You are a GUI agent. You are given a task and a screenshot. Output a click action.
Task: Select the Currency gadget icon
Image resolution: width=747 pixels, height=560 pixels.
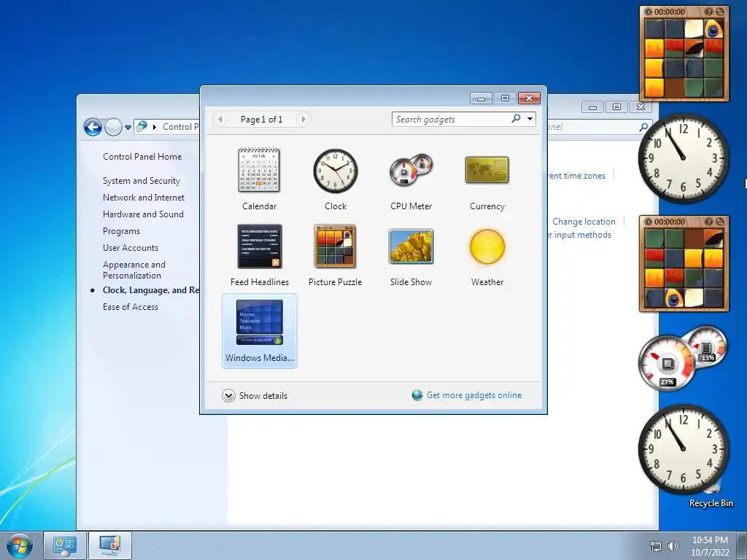[487, 171]
